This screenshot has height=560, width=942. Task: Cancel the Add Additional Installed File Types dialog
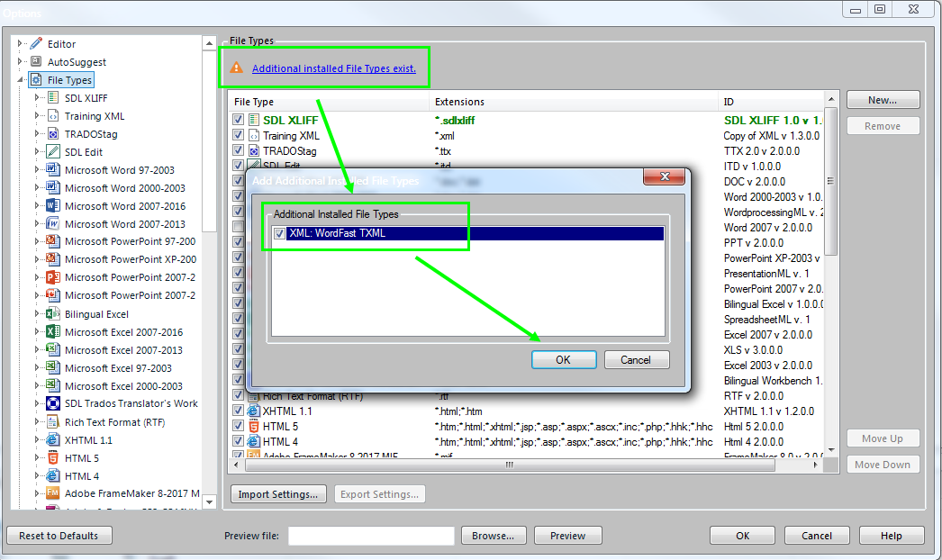[636, 360]
